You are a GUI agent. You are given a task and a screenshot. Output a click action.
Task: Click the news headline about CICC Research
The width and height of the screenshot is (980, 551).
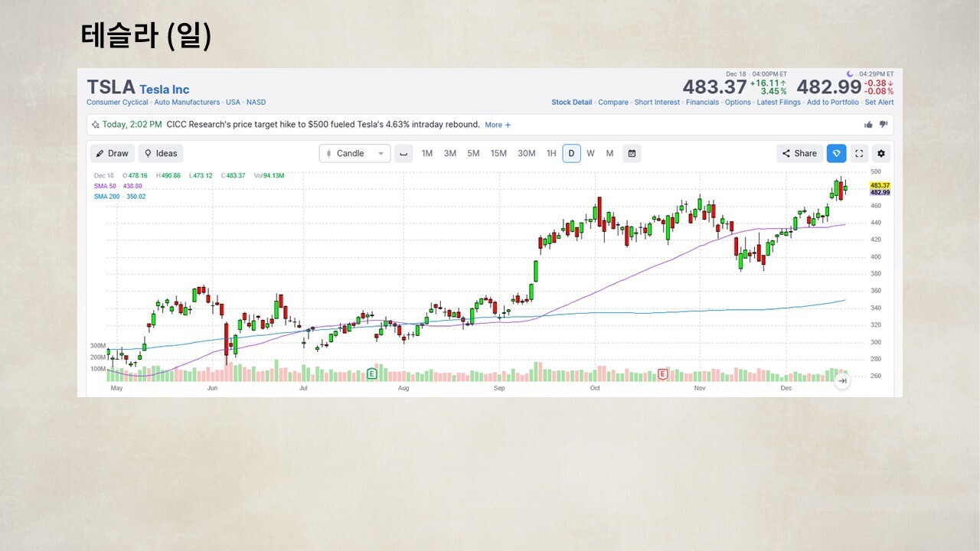[323, 125]
